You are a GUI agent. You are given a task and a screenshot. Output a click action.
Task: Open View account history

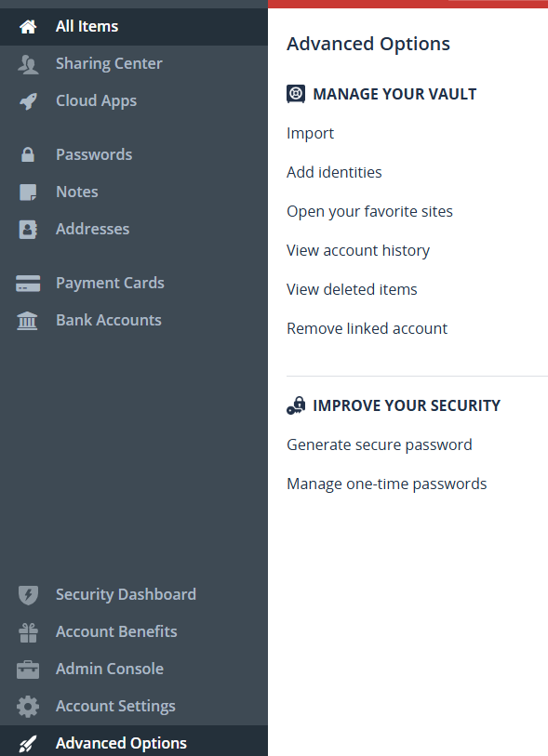pyautogui.click(x=358, y=251)
